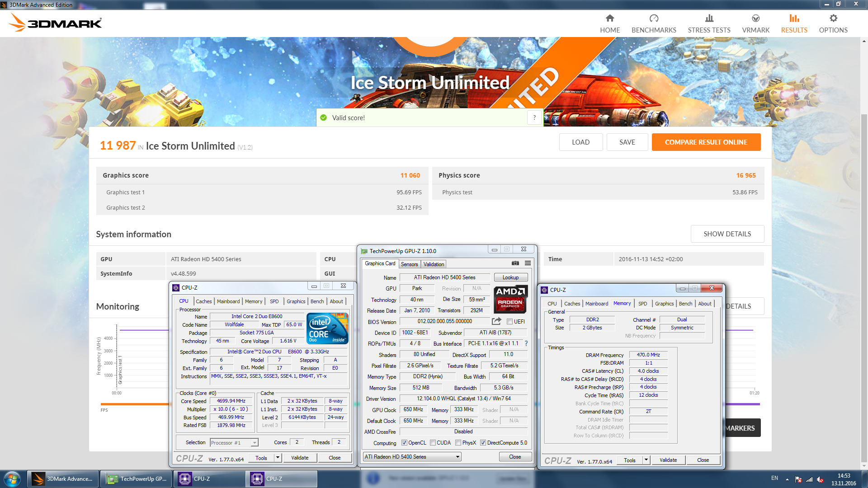The image size is (868, 488).
Task: Open the Processor #1 selection dropdown
Action: pyautogui.click(x=234, y=443)
